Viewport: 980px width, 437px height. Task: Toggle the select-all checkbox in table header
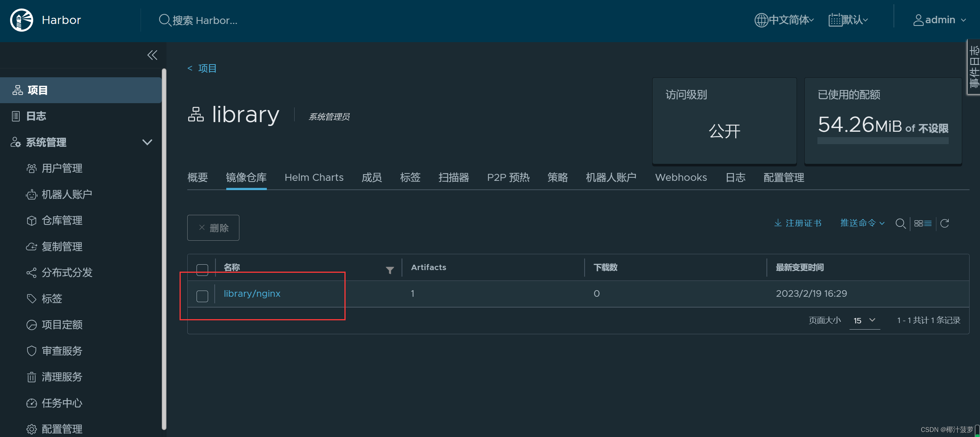(202, 269)
